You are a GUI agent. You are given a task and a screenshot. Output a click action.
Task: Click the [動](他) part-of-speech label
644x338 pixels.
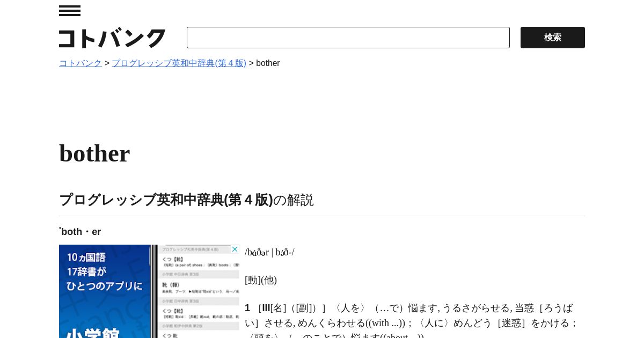tap(261, 280)
